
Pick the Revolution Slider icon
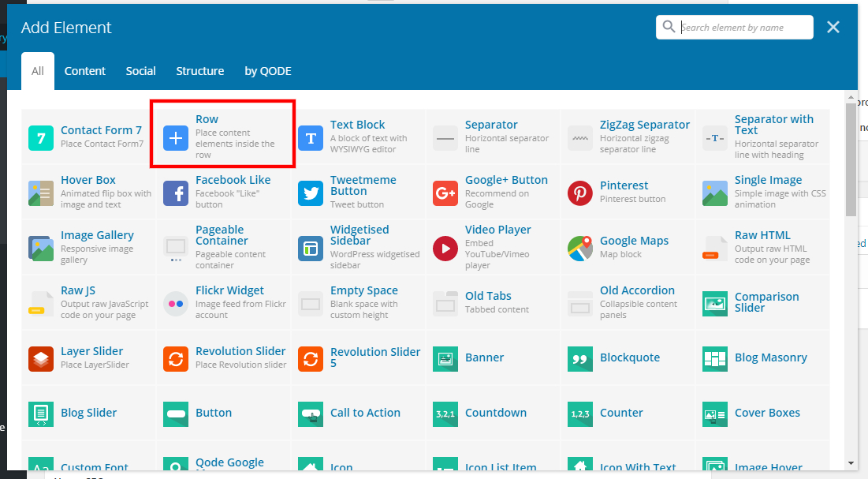[x=176, y=359]
